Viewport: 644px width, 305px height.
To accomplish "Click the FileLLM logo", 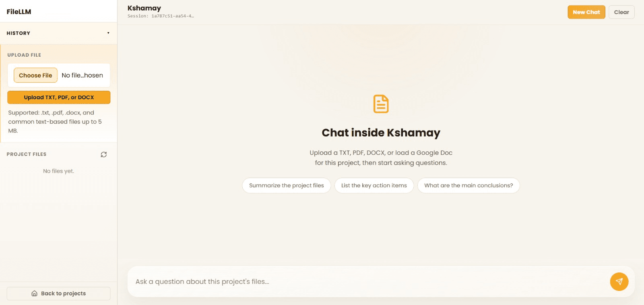I will pos(19,12).
